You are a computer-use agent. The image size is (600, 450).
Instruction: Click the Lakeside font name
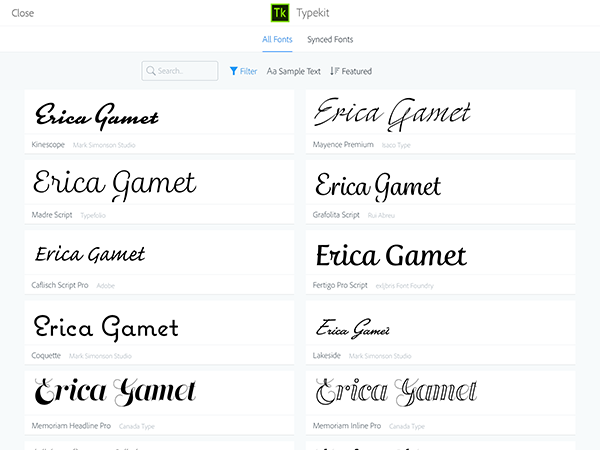click(327, 355)
